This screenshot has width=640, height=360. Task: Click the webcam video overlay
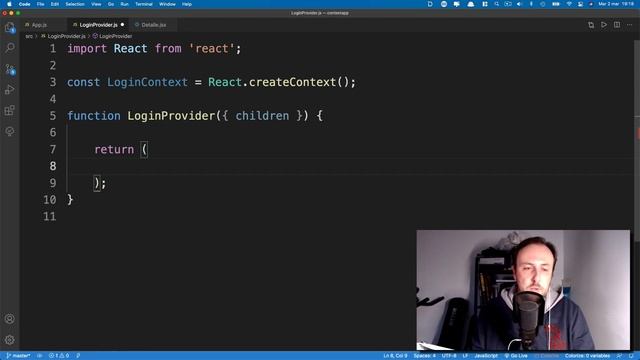click(x=523, y=290)
